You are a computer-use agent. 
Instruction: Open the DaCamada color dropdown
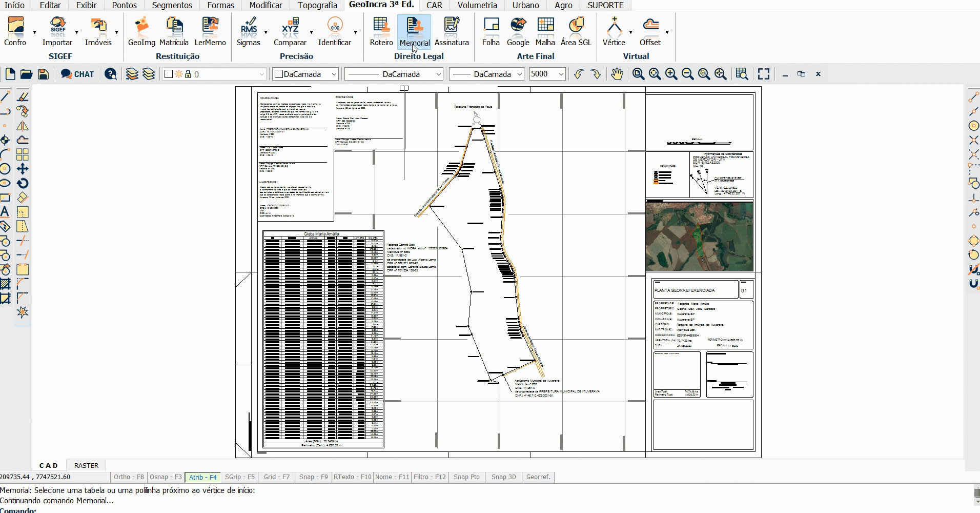(x=334, y=74)
